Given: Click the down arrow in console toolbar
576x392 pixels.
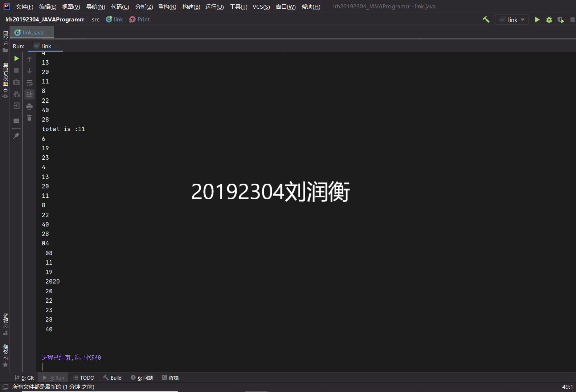Looking at the screenshot, I should point(29,71).
